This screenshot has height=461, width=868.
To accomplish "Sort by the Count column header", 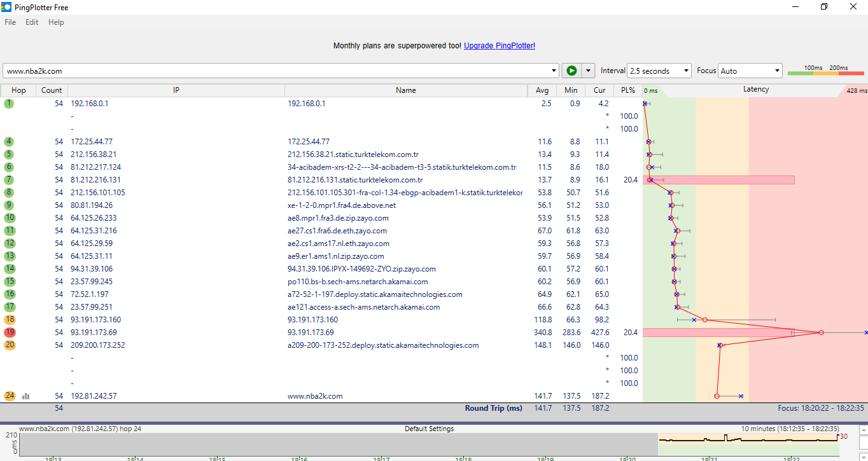I will pos(52,90).
